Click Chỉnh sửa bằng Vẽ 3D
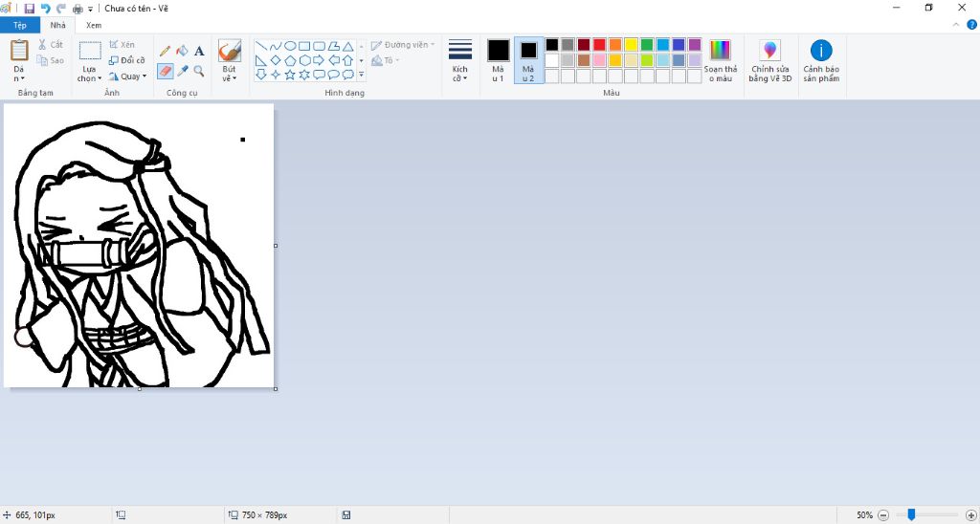Screen dimensions: 980x524 [x=770, y=60]
